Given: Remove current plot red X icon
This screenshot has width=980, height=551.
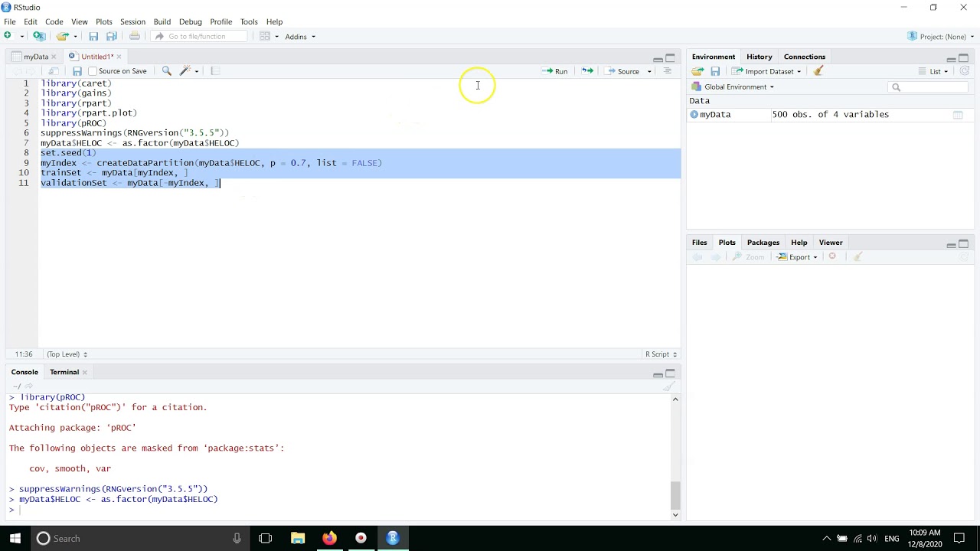Looking at the screenshot, I should pos(832,257).
